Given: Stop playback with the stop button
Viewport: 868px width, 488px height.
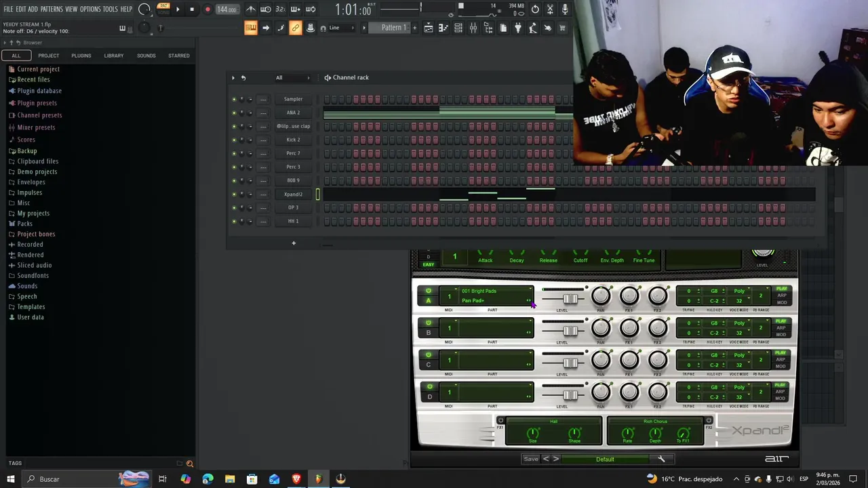Looking at the screenshot, I should [192, 9].
